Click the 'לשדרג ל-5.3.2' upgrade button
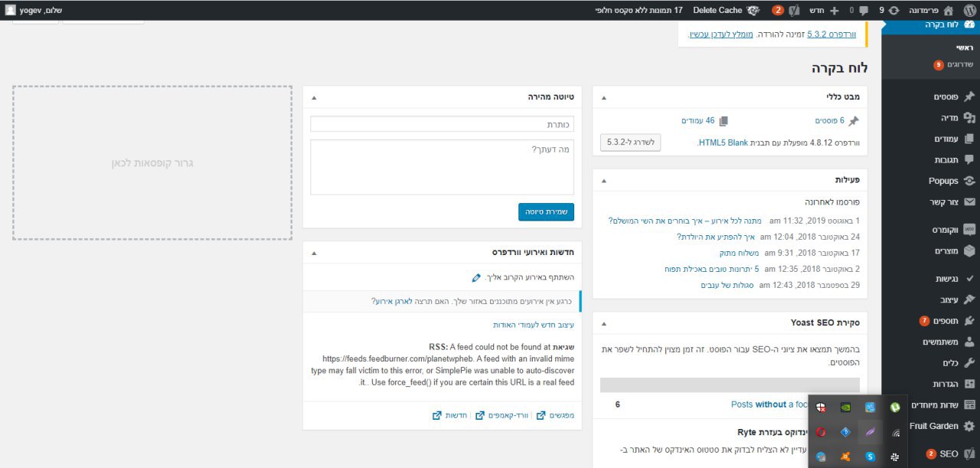Viewport: 980px width, 468px height. tap(630, 142)
